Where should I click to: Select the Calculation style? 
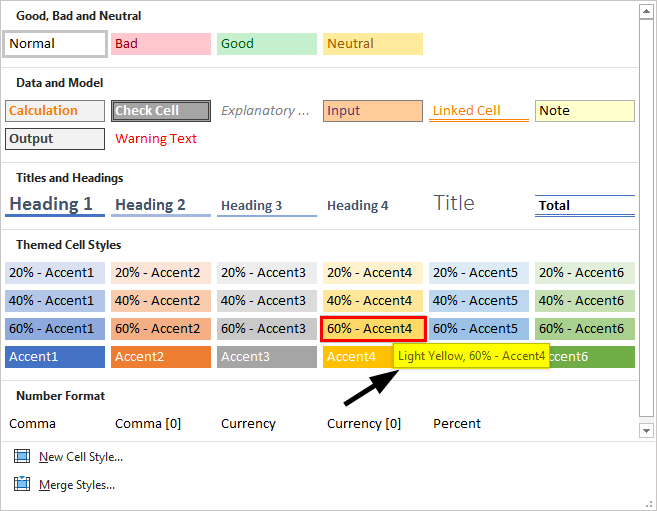(x=55, y=111)
